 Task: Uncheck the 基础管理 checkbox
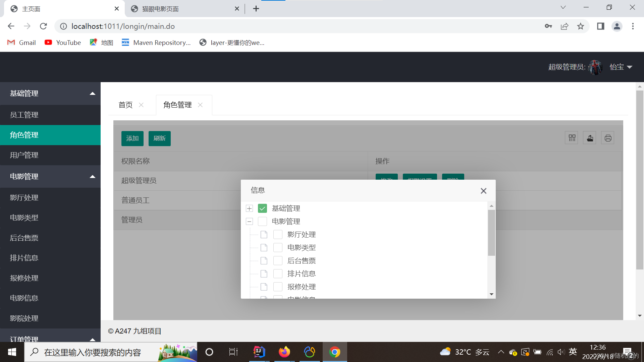pos(262,208)
